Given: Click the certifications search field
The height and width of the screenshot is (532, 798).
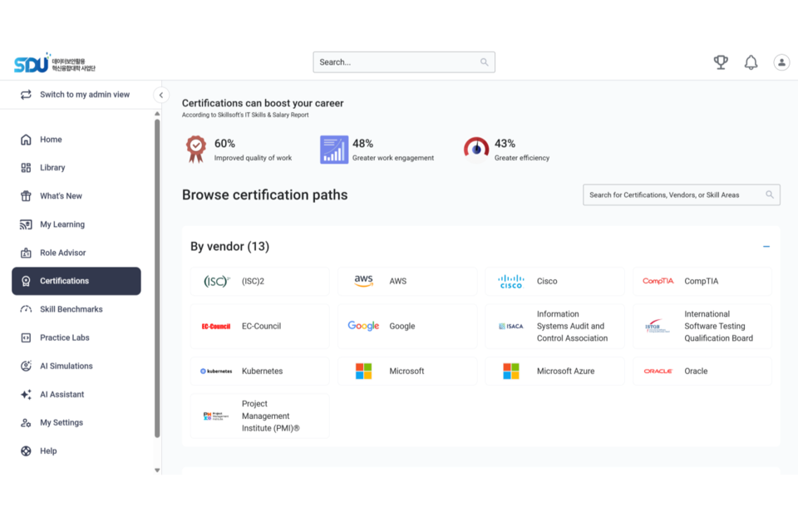Looking at the screenshot, I should click(673, 195).
